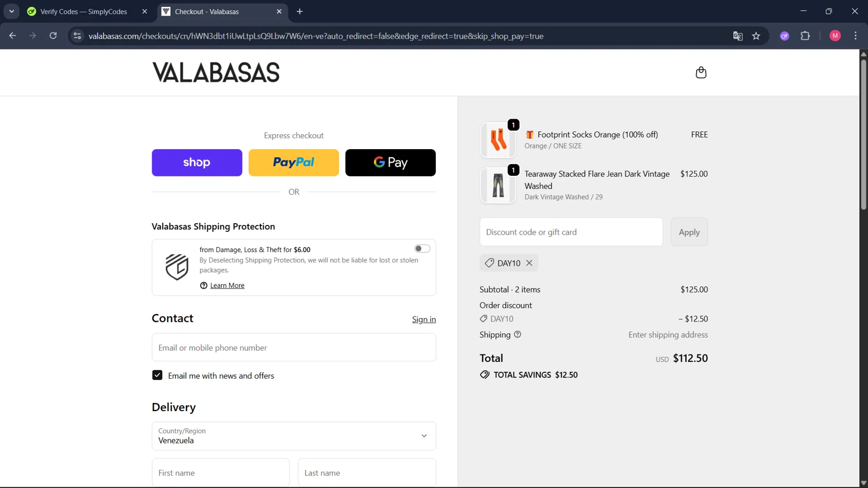Expand the Country/Region dropdown
Image resolution: width=868 pixels, height=488 pixels.
[x=294, y=436]
